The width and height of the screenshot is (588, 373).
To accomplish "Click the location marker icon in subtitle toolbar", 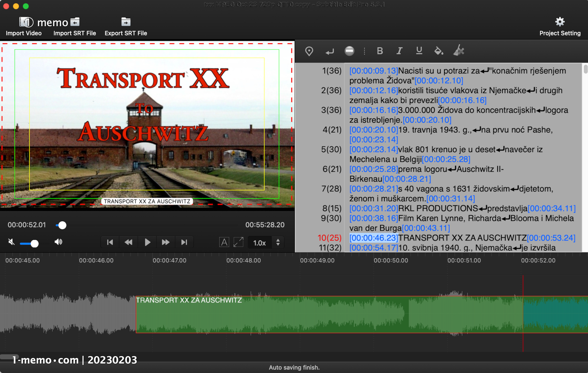I will (x=309, y=51).
